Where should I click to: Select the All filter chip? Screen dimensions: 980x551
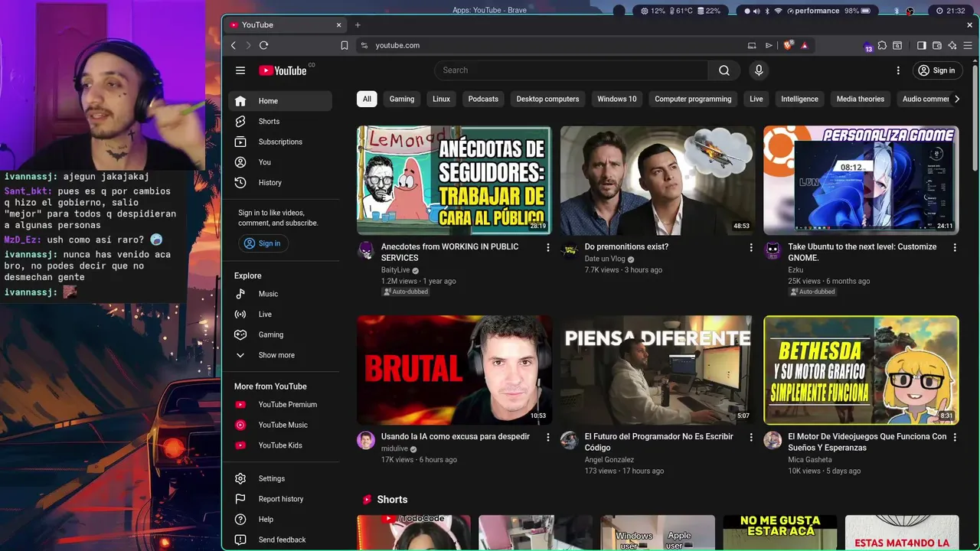(367, 99)
